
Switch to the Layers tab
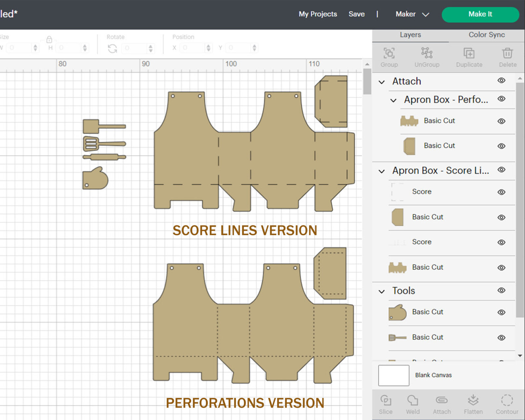click(410, 35)
